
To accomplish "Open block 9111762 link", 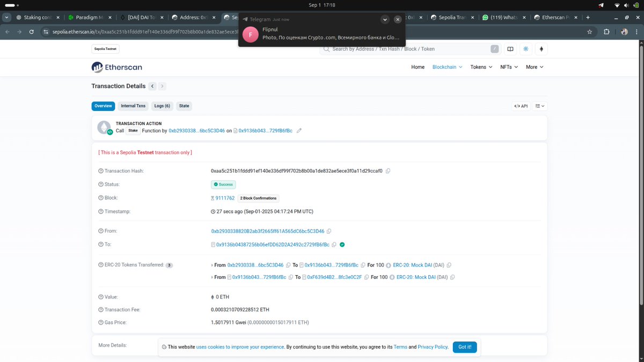I will coord(225,198).
